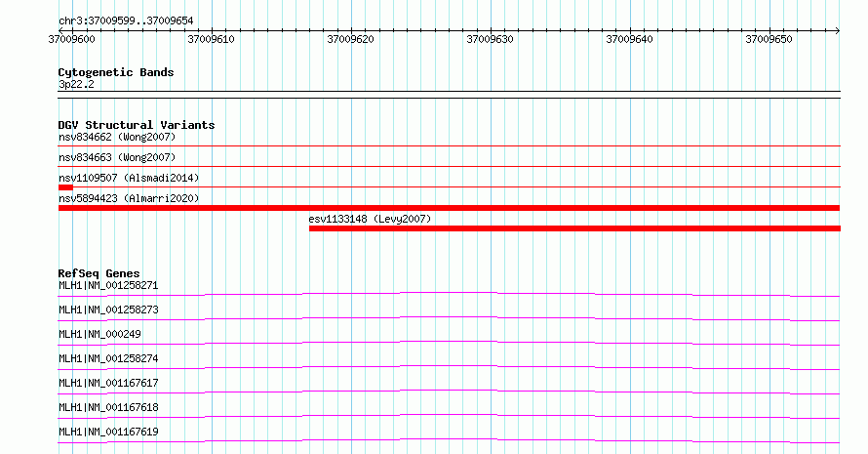Open variant nsv1109507 (Alsmadi2014)
Viewport: 868px width, 454px height.
(x=129, y=178)
